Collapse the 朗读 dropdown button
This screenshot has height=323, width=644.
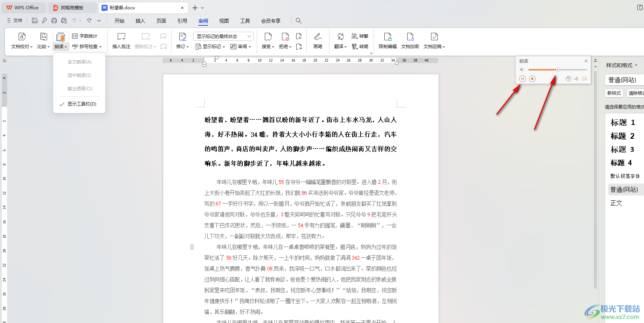click(61, 47)
